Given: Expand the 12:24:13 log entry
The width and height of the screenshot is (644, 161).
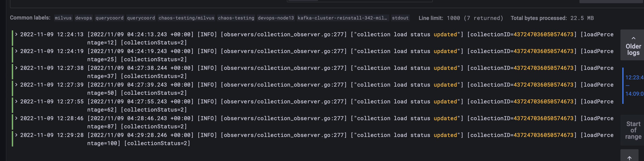Looking at the screenshot, I should (x=16, y=34).
